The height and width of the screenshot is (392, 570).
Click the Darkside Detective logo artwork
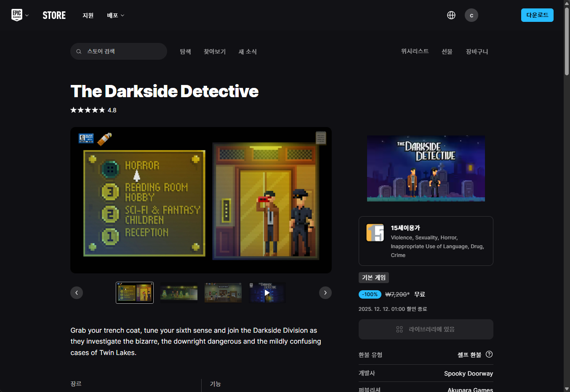[426, 168]
